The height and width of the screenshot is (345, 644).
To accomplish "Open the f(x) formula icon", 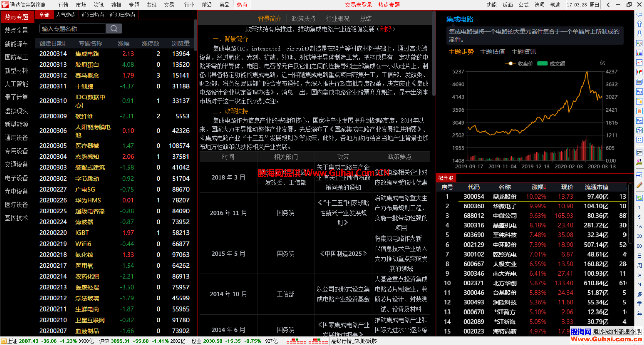I will coord(639,130).
